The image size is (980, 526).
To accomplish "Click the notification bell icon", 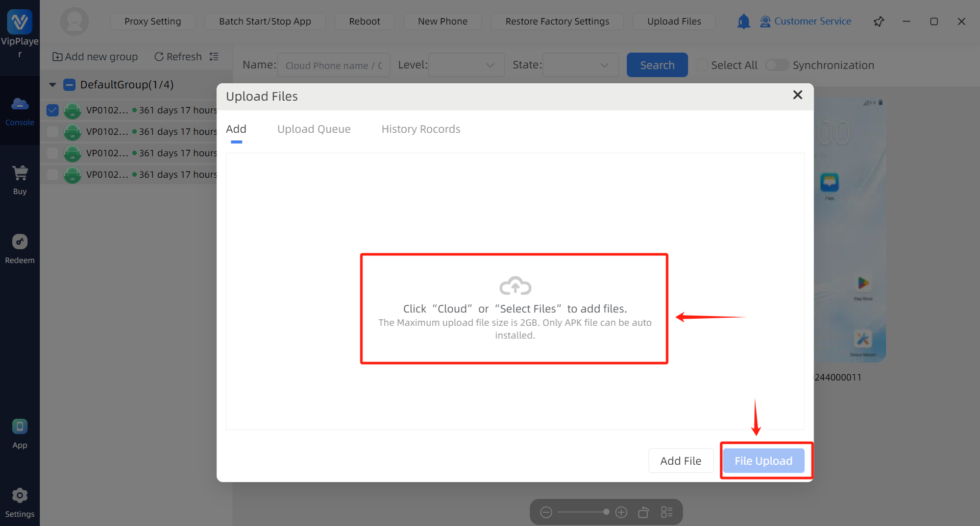I will tap(744, 21).
